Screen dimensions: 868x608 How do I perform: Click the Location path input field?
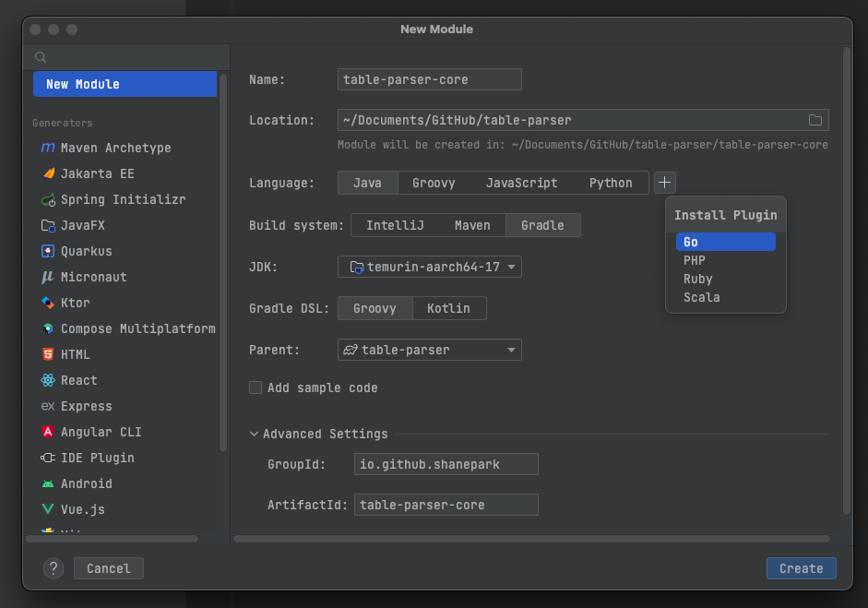coord(583,120)
